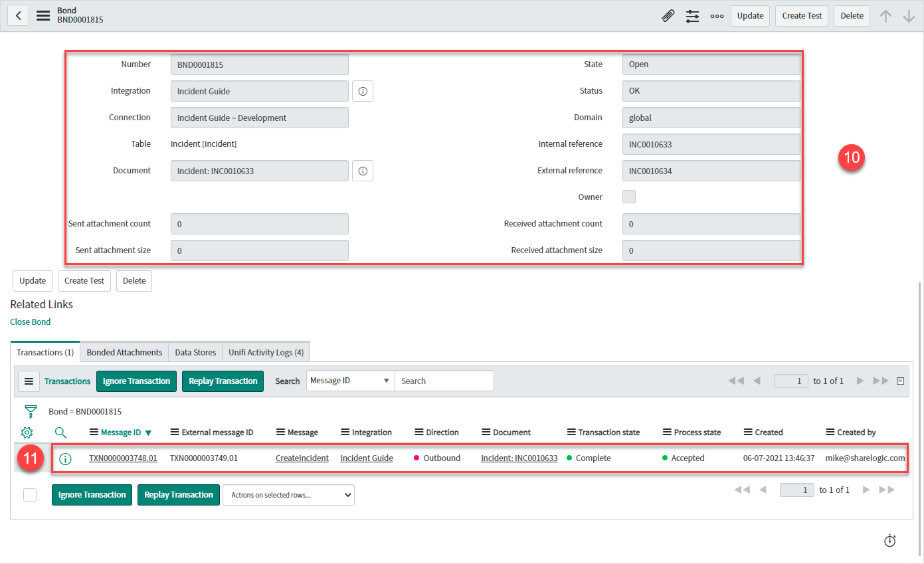Viewport: 924px width, 564px height.
Task: Open the three-dot more options icon
Action: click(x=717, y=16)
